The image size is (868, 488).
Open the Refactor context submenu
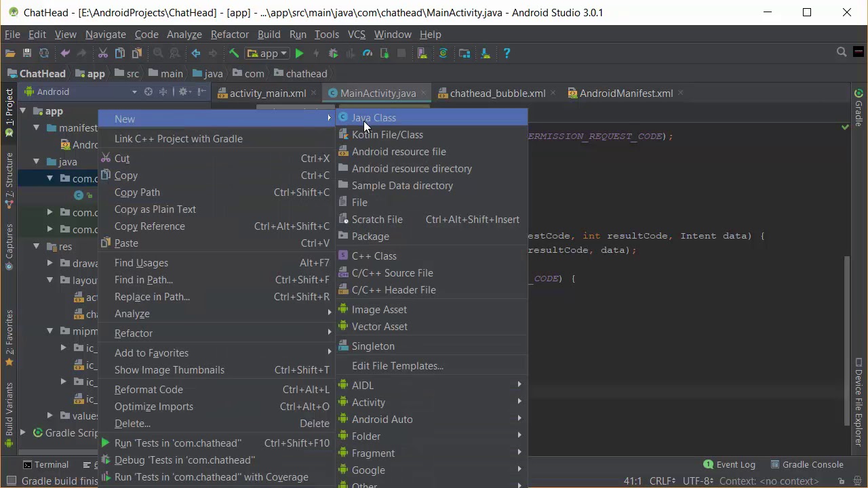coord(217,333)
